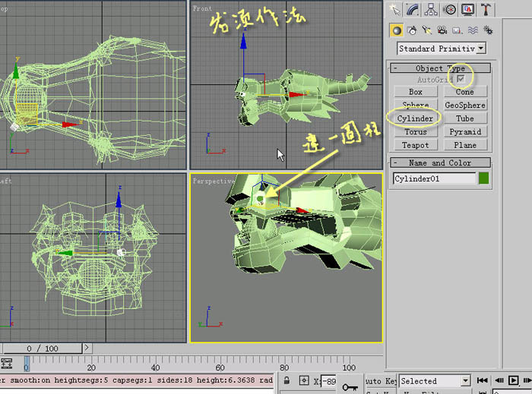Click the MAXScript listener status line
Image resolution: width=532 pixels, height=394 pixels.
137,380
